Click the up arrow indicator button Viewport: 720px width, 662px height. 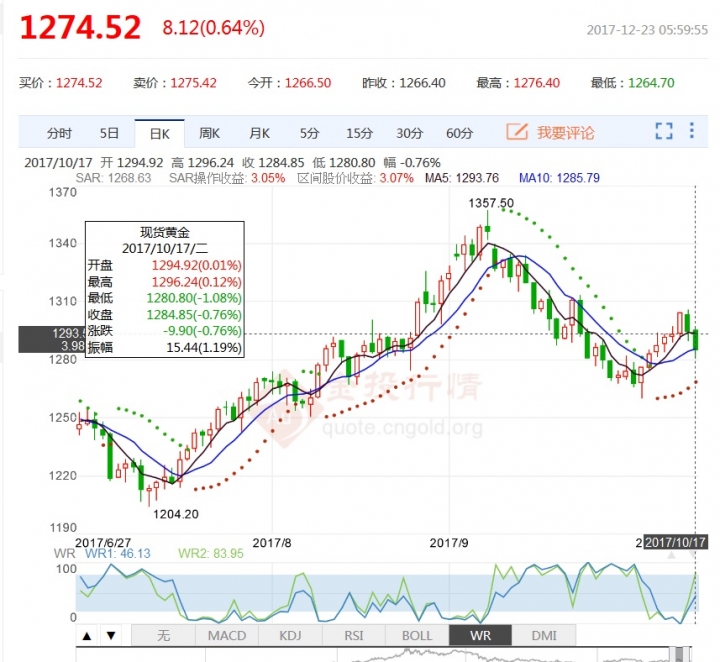(x=87, y=636)
